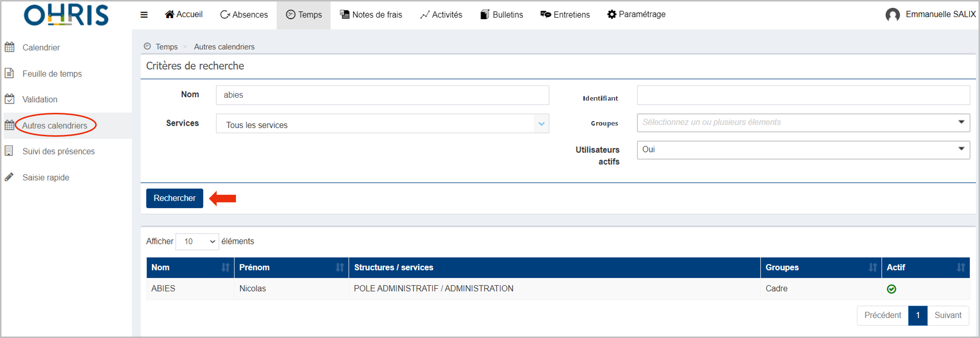Click the user avatar icon

[893, 15]
